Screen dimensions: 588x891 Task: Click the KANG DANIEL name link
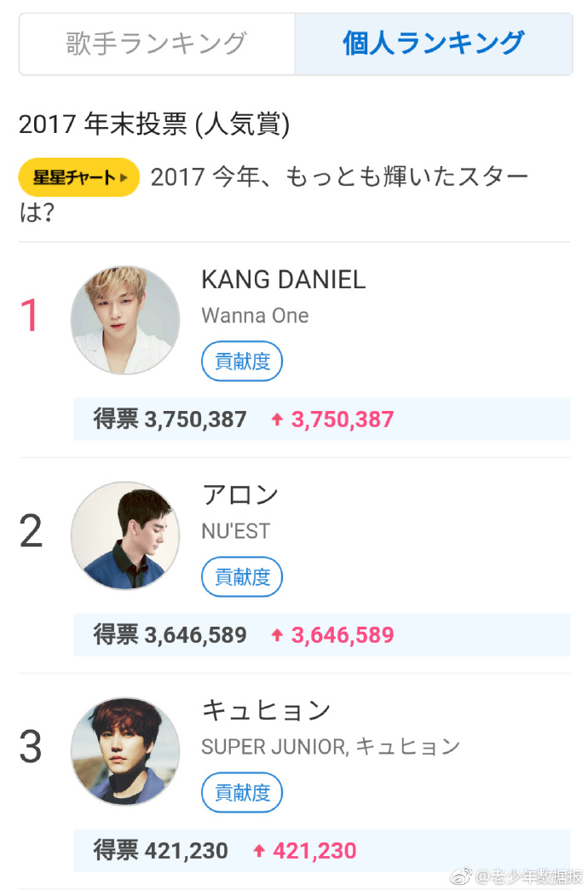coord(283,280)
